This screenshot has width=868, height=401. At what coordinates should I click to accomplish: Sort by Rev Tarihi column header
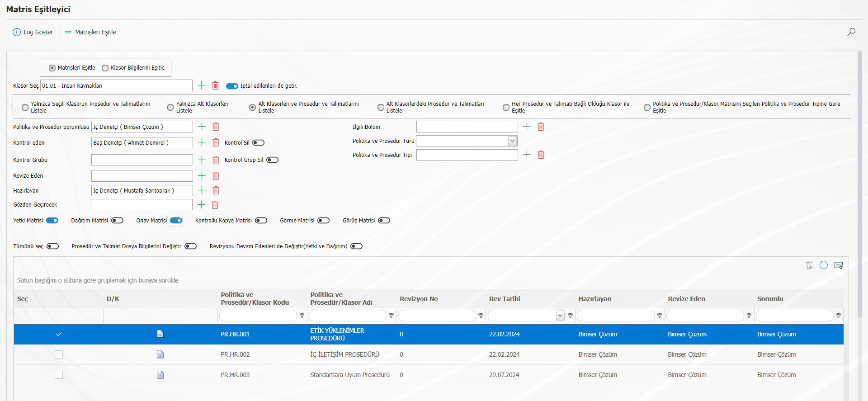click(505, 299)
